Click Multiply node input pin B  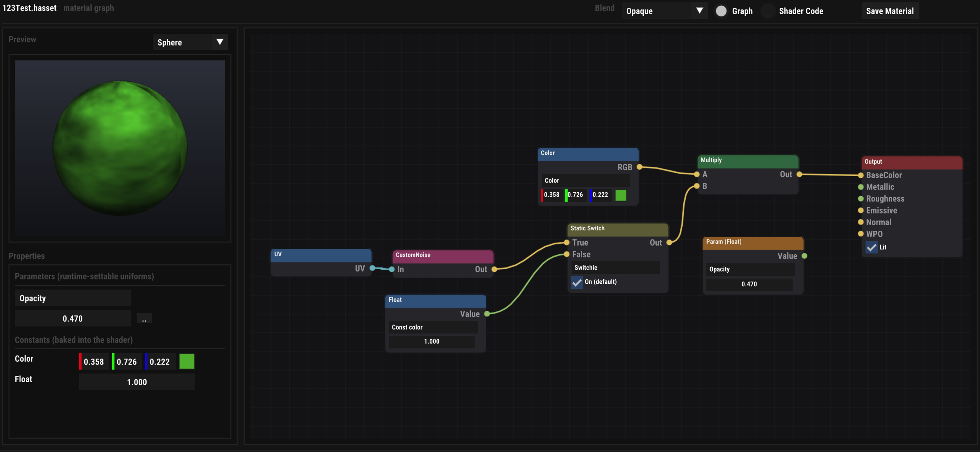(x=697, y=186)
